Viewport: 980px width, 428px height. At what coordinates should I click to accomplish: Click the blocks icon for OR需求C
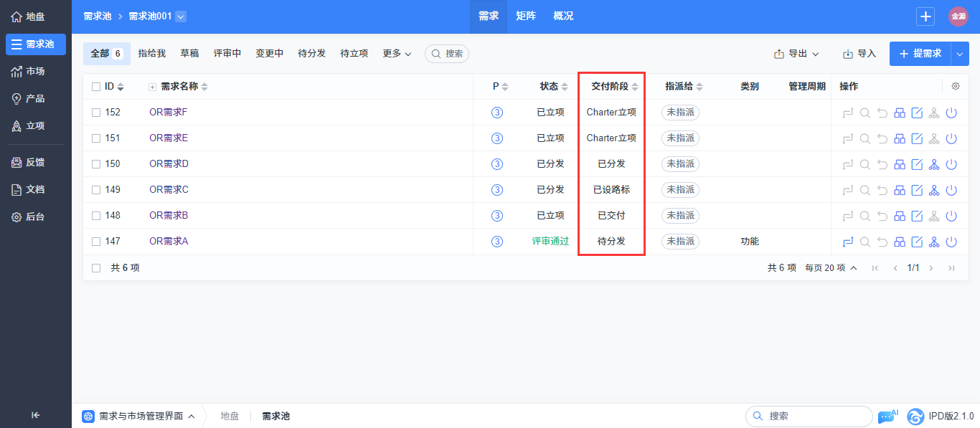900,190
